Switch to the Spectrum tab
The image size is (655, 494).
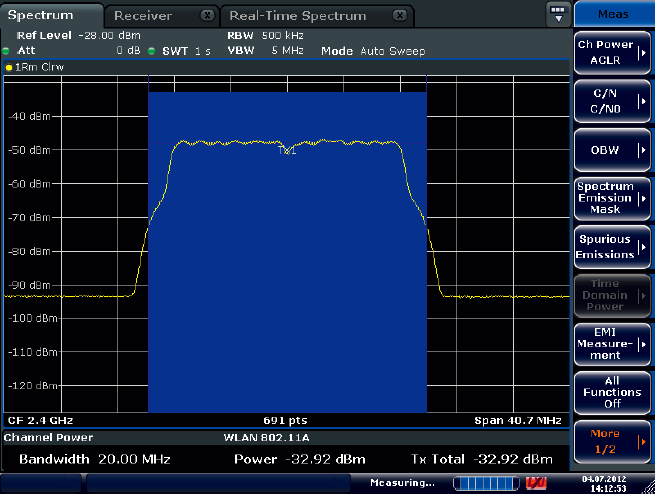51,15
